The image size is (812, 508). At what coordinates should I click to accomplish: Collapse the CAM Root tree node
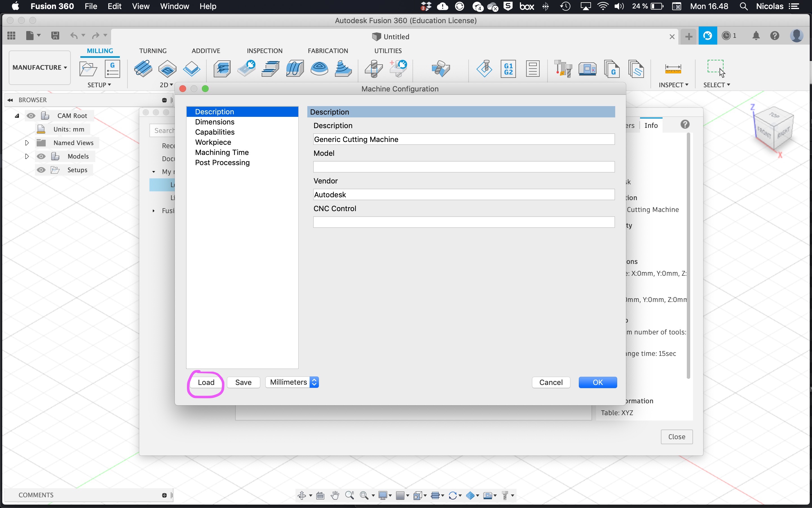coord(17,116)
